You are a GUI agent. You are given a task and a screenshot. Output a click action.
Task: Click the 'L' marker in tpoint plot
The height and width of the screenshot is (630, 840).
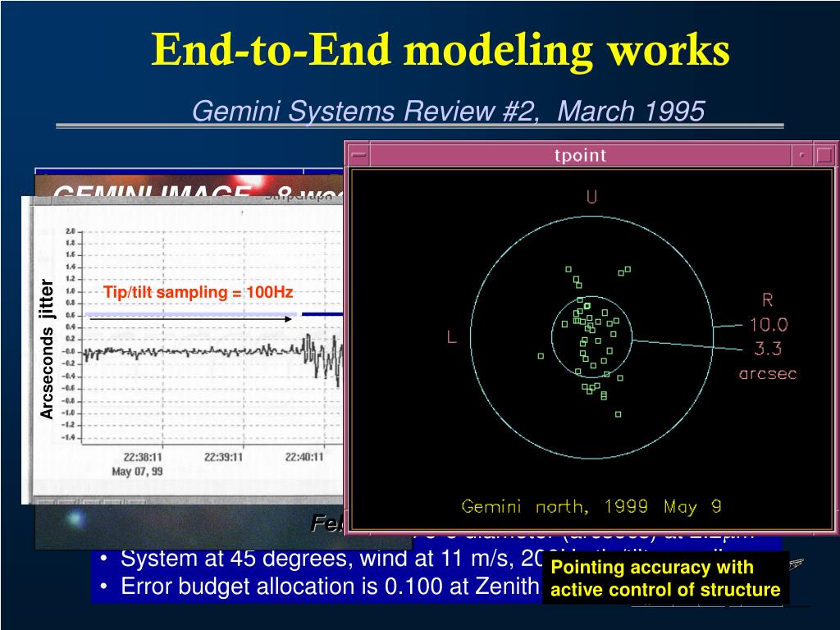(x=452, y=337)
